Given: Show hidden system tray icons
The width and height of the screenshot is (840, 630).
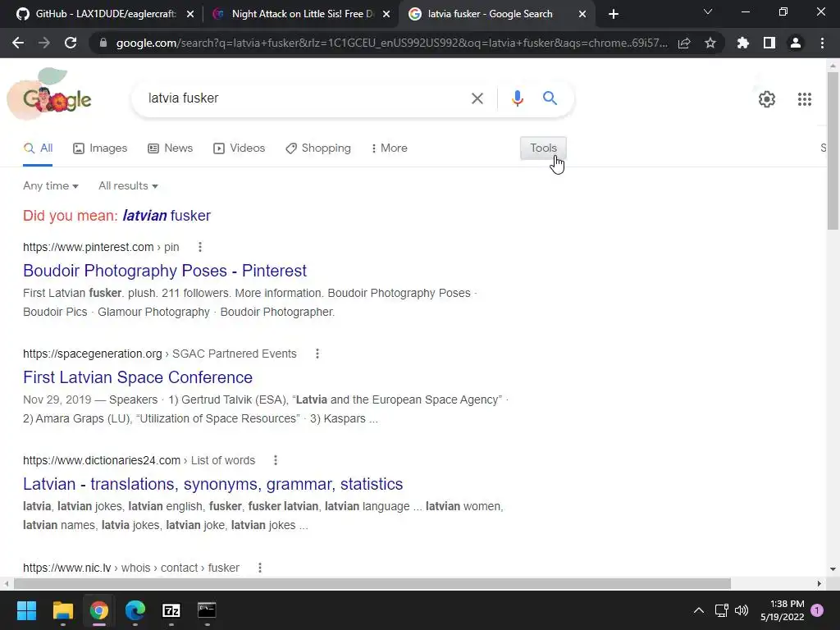Looking at the screenshot, I should [x=699, y=610].
